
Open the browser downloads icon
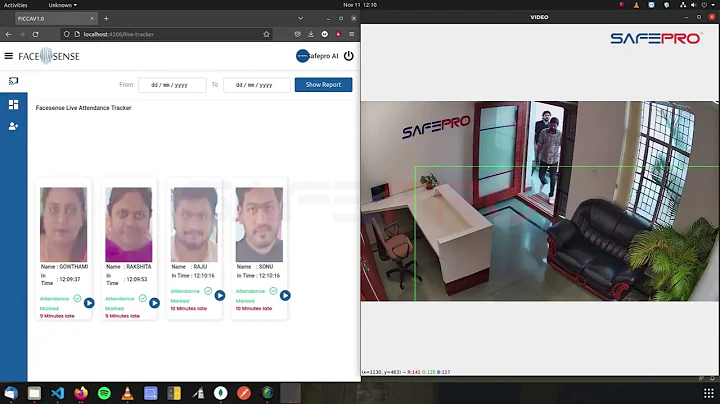(311, 34)
